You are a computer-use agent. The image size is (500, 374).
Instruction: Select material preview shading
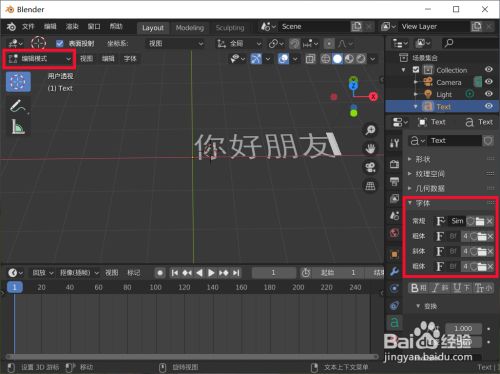[349, 59]
